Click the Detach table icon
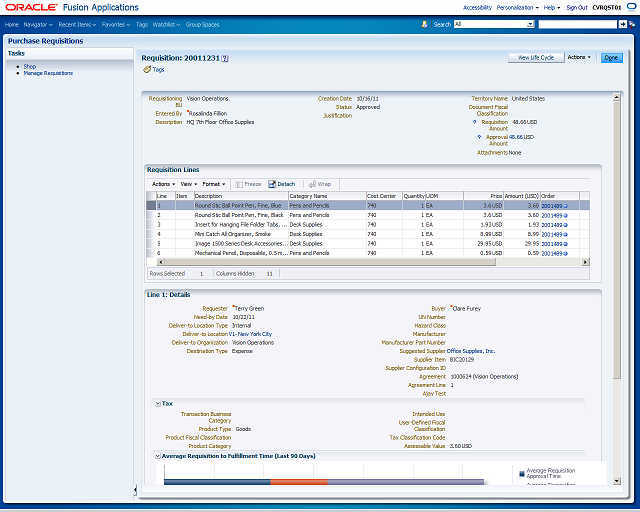Viewport: 640px width, 512px height. click(x=272, y=184)
